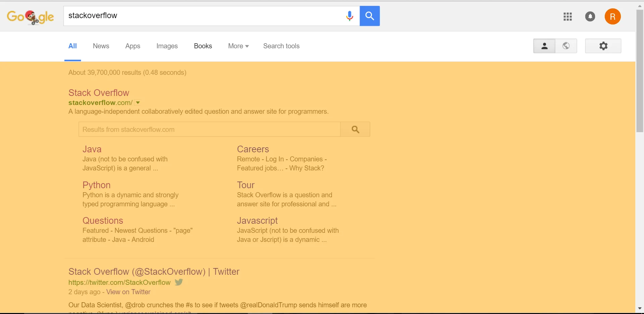The image size is (644, 314).
Task: Open Search tools options
Action: pos(281,46)
